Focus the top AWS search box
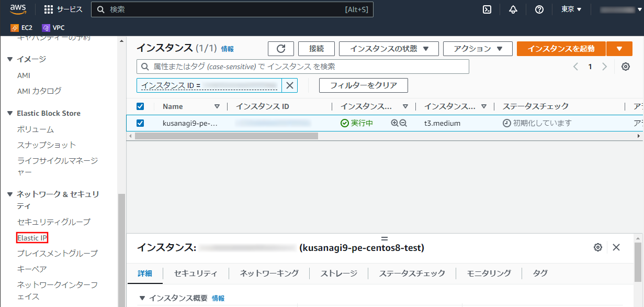The height and width of the screenshot is (307, 644). point(232,9)
